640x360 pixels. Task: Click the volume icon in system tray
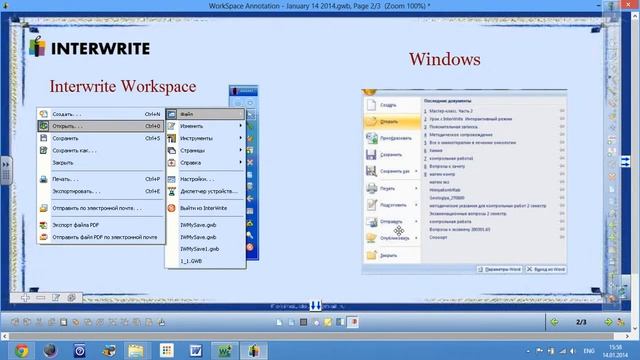click(573, 351)
